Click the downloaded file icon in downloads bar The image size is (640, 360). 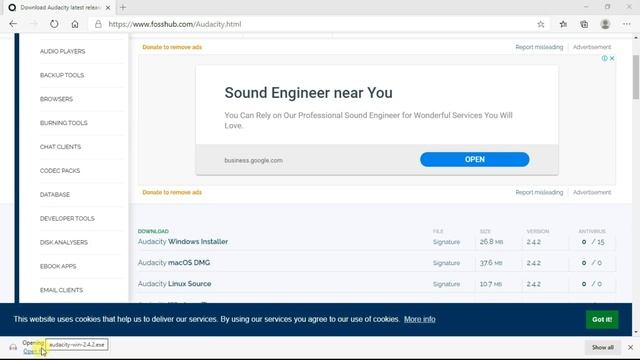(x=13, y=347)
